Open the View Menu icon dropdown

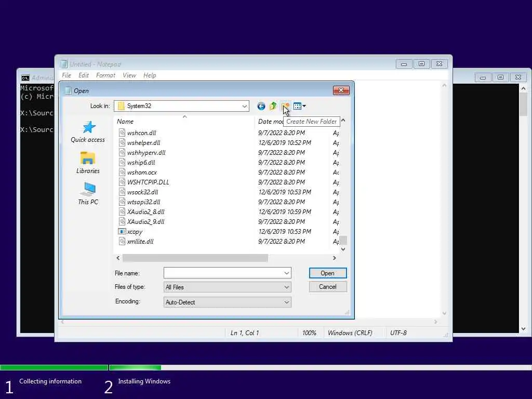(x=300, y=106)
